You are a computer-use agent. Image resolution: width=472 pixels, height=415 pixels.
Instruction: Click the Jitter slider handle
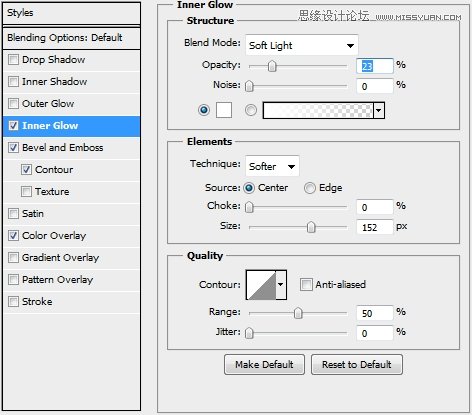coord(249,333)
